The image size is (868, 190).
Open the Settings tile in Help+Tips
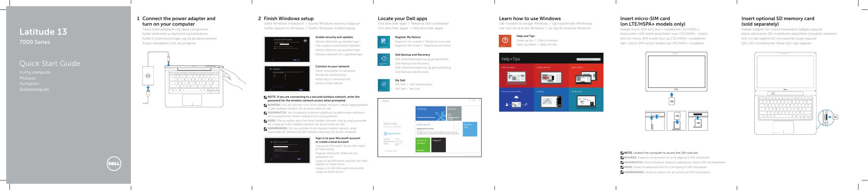coord(551,100)
